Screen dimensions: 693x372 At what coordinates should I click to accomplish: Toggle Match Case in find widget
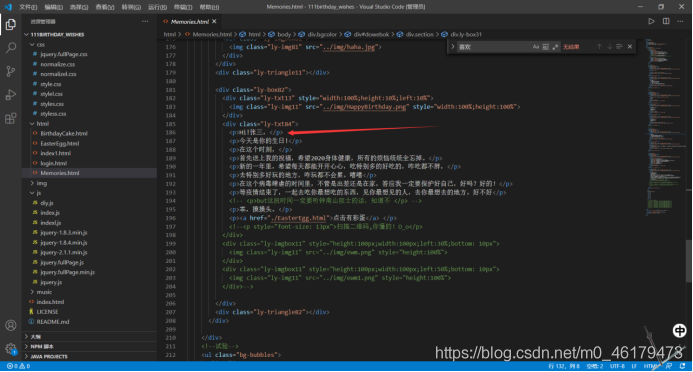click(536, 47)
